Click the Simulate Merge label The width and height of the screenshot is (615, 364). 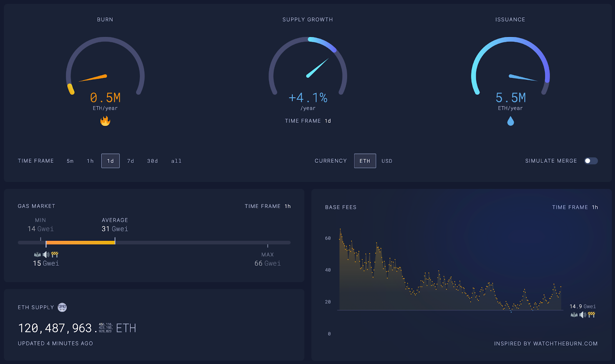(x=551, y=161)
